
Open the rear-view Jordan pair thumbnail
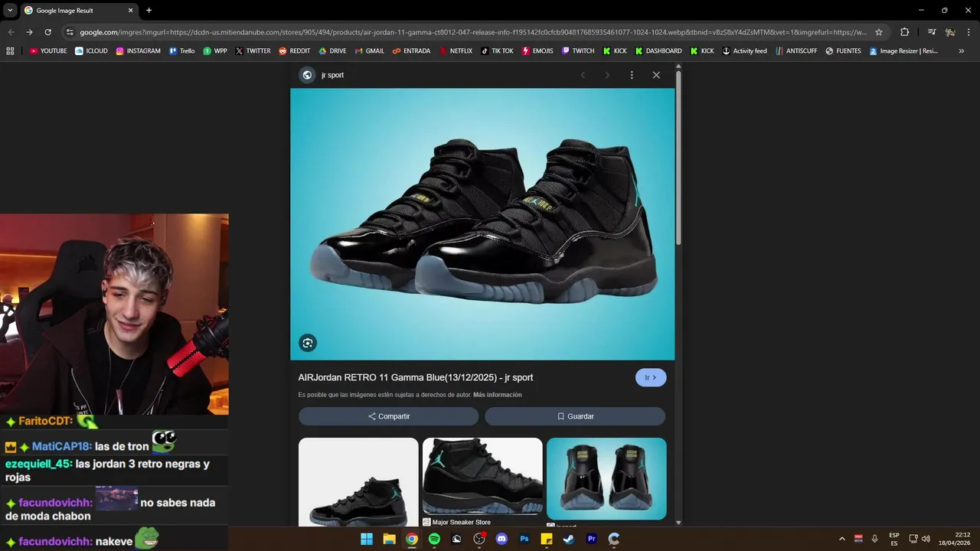[606, 478]
